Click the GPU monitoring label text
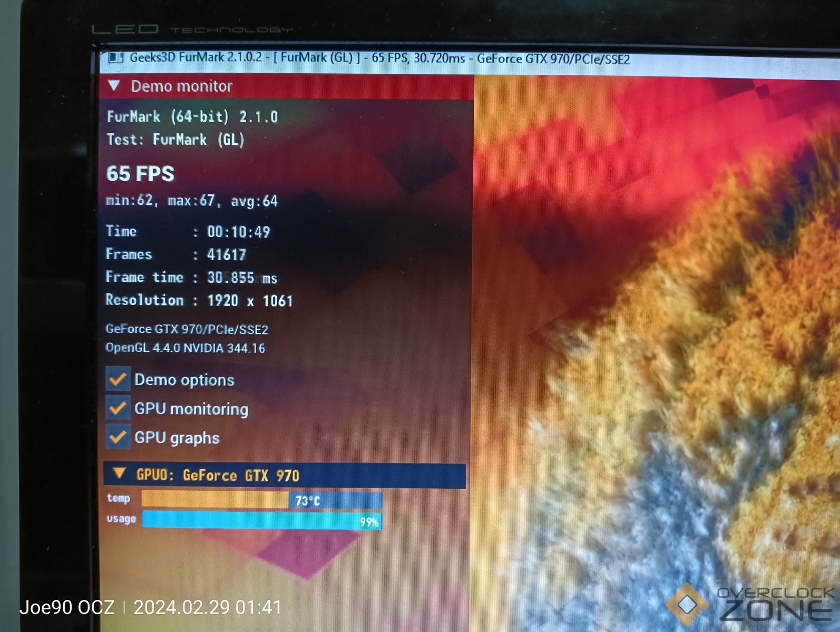The image size is (840, 632). click(x=191, y=409)
